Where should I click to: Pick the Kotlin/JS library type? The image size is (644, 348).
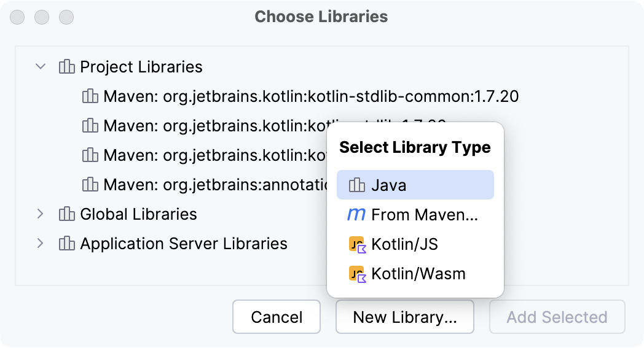tap(404, 245)
